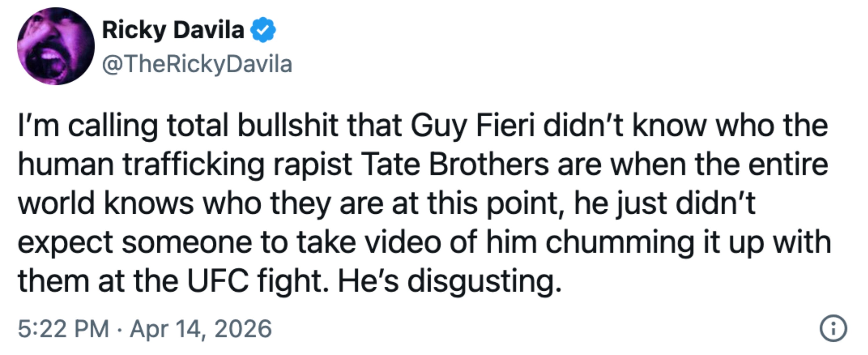Click the words expect someone
This screenshot has width=868, height=355.
click(135, 243)
